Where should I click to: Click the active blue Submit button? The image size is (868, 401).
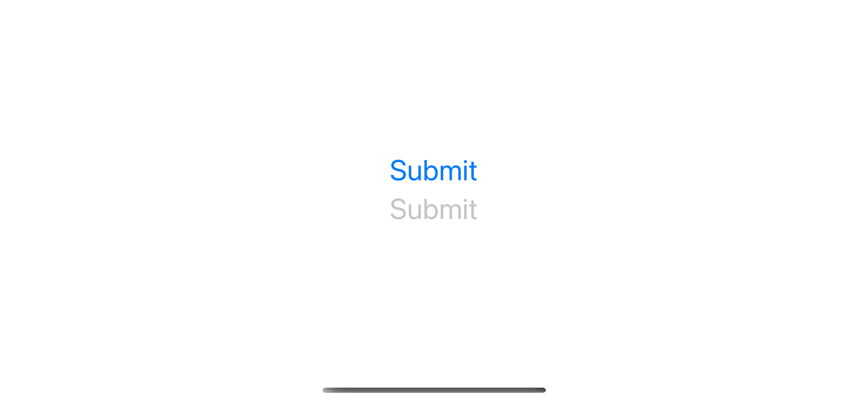click(433, 170)
